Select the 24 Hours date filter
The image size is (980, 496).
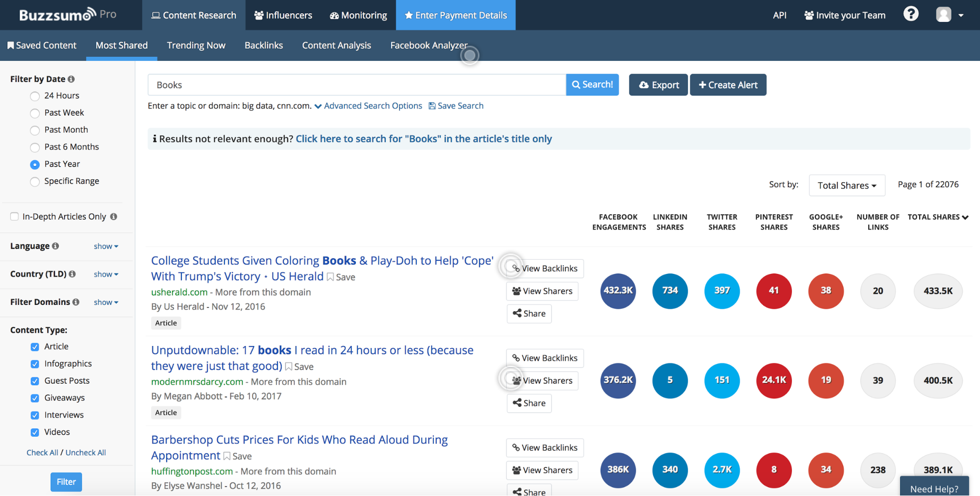35,96
